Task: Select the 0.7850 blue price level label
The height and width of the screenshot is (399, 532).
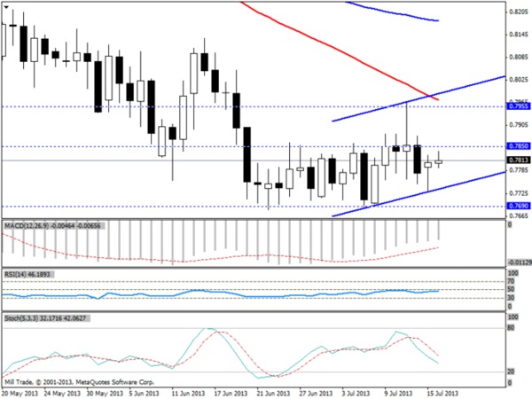Action: click(518, 146)
